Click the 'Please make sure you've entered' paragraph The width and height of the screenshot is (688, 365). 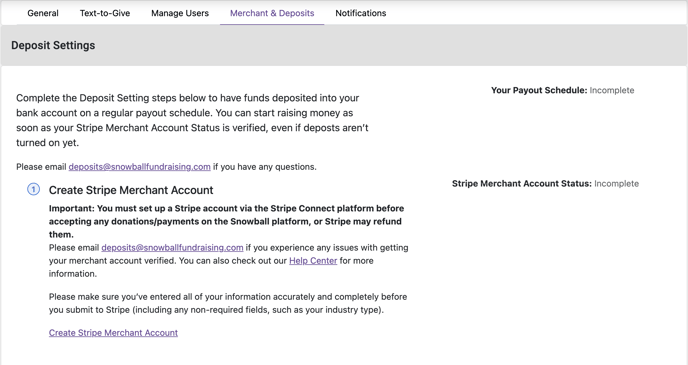(228, 303)
